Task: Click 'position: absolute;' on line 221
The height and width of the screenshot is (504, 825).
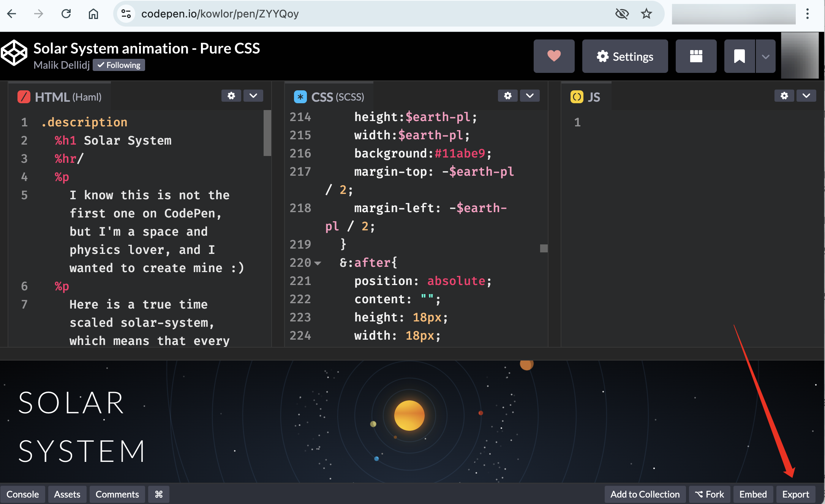Action: tap(423, 281)
